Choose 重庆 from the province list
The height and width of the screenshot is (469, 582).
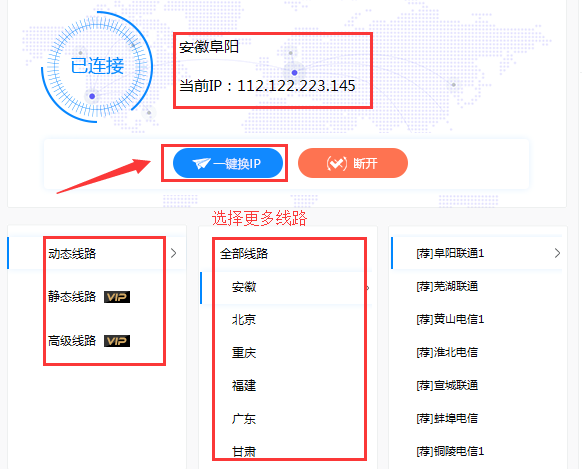pyautogui.click(x=244, y=353)
